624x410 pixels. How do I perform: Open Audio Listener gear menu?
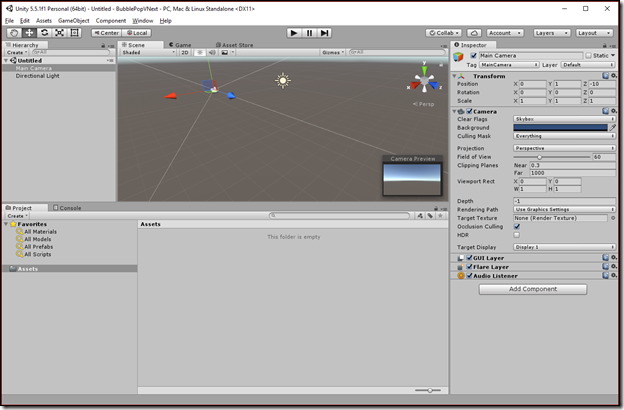coord(614,275)
